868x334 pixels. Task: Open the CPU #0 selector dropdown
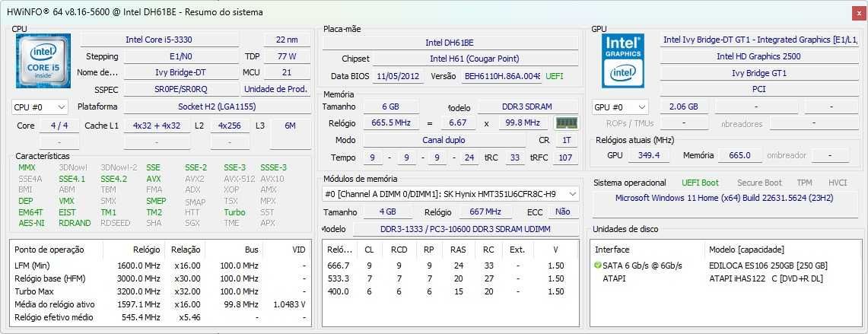point(40,107)
